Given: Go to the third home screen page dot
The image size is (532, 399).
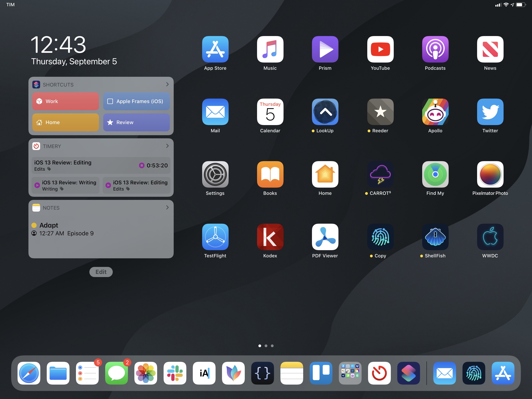Looking at the screenshot, I should point(272,346).
